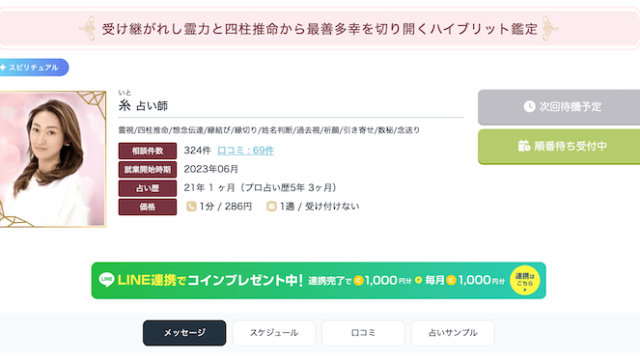Click the gray 次回待機予定 button
Viewport: 640px width, 360px height.
559,107
